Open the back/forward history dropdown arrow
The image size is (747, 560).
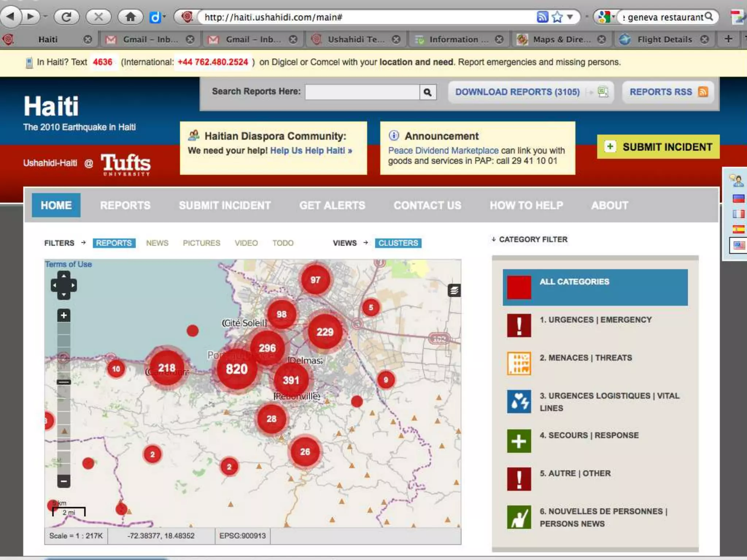(x=45, y=17)
